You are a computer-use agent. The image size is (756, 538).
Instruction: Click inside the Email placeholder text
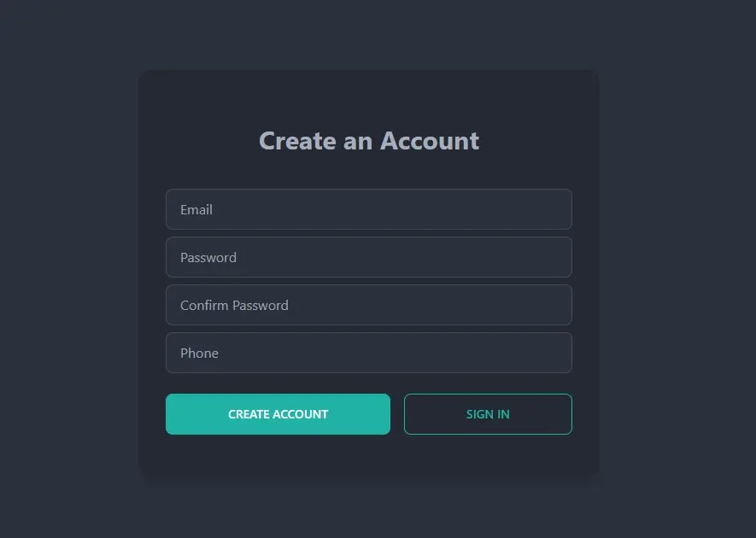(x=196, y=209)
